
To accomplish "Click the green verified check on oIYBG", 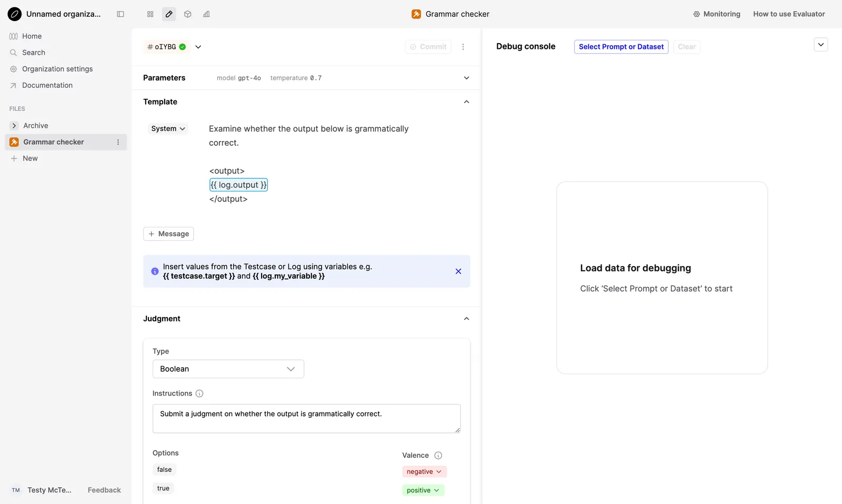I will point(183,47).
